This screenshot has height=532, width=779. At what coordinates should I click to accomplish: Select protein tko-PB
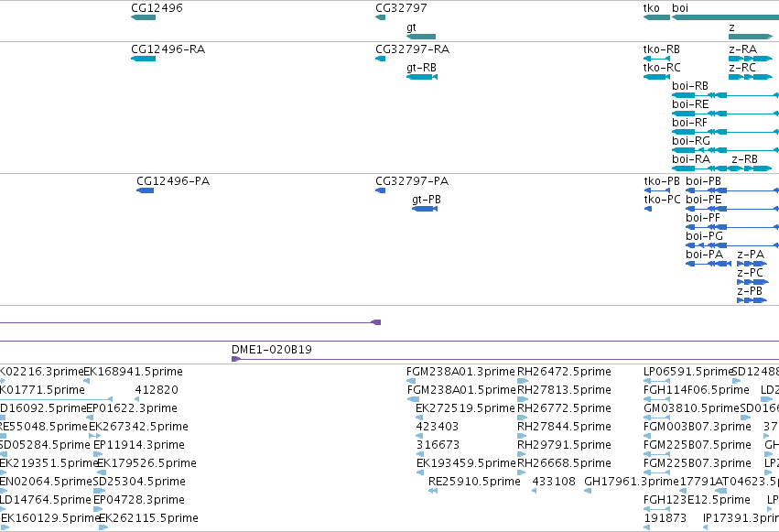pos(656,190)
